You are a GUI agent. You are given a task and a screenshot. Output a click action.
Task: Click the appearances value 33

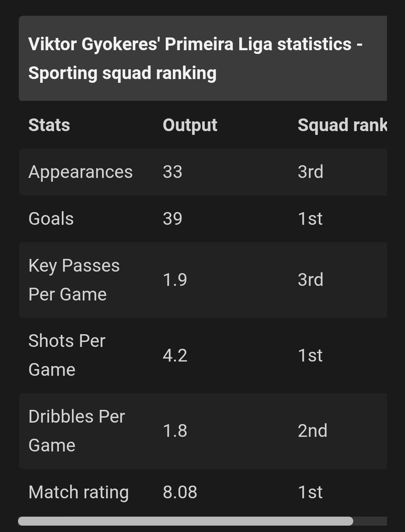(x=172, y=172)
